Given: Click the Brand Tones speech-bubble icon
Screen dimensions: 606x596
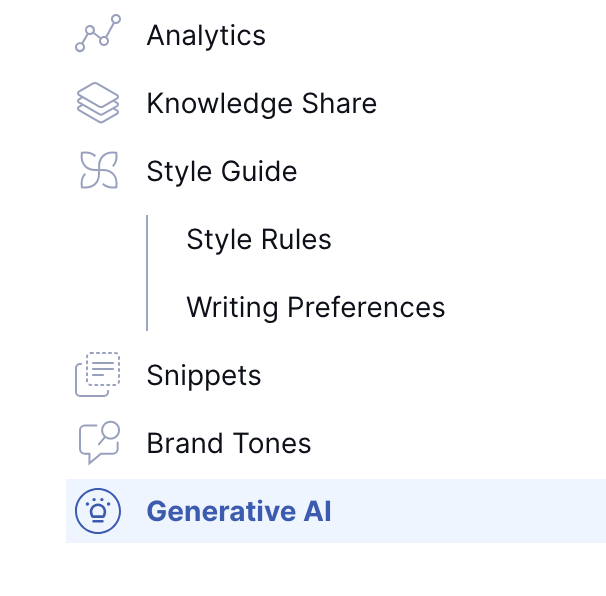Looking at the screenshot, I should [98, 443].
